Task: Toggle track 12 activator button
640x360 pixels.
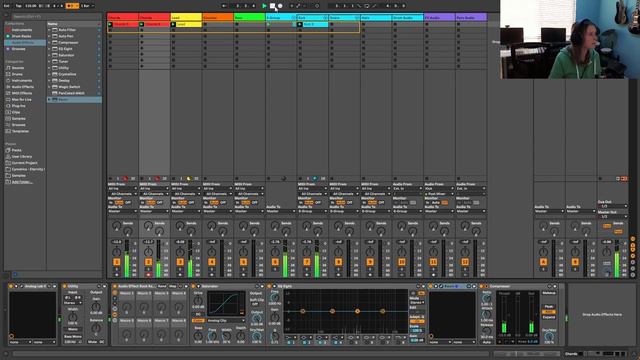Action: [x=465, y=262]
